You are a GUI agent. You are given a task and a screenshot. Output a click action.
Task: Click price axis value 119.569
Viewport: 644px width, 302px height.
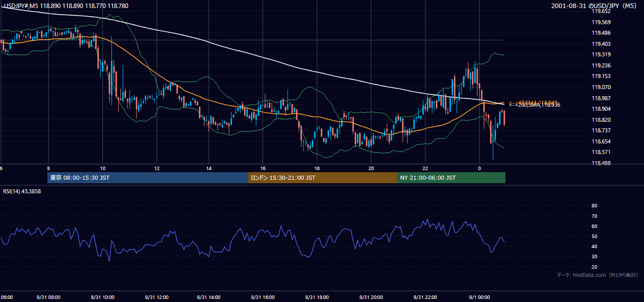pyautogui.click(x=602, y=22)
